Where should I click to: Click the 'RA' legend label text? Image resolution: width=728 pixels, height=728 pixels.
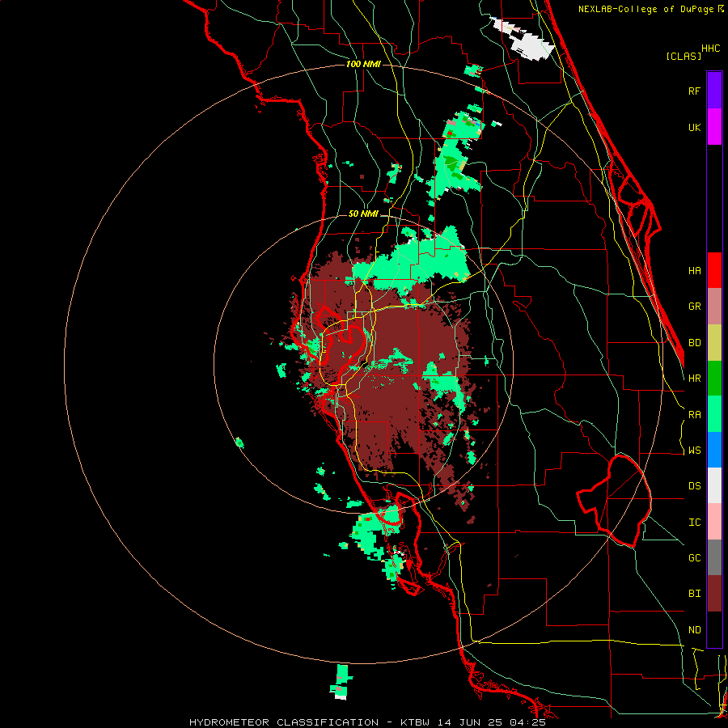[x=694, y=415]
